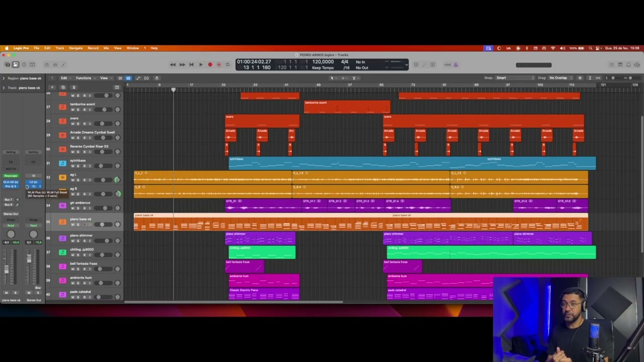Image resolution: width=644 pixels, height=362 pixels.
Task: Open Note Pads icon
Action: click(620, 64)
